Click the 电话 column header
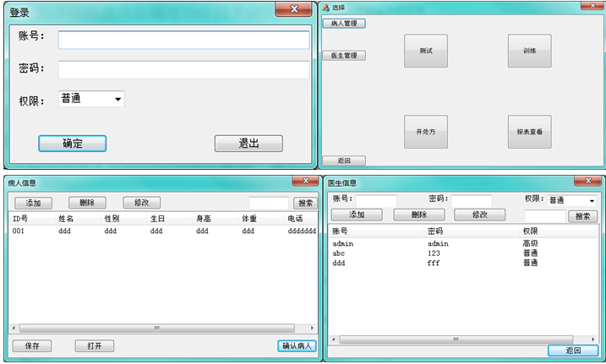 tap(301, 219)
